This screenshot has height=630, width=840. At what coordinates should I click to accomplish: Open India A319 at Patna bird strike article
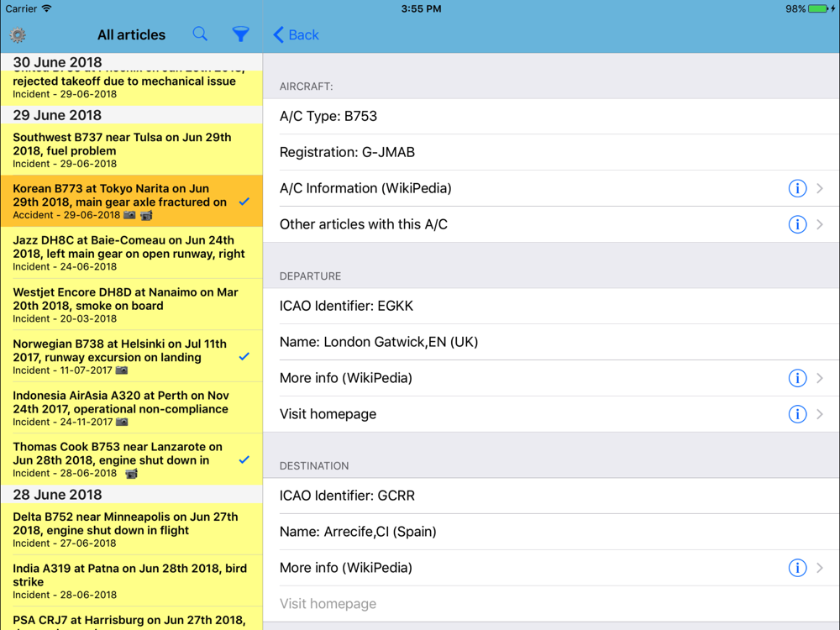(131, 580)
